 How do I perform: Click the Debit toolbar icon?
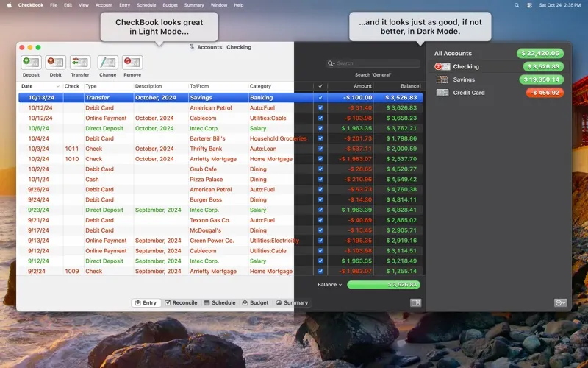56,63
